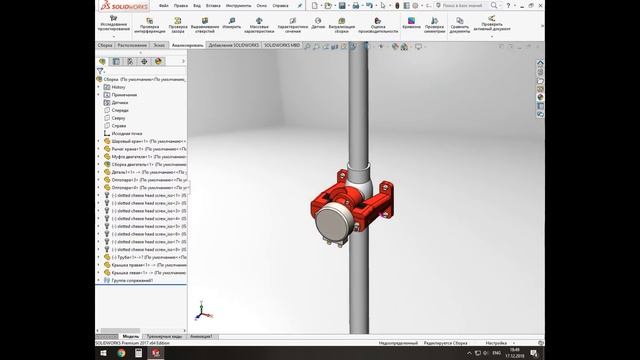Click the feature tree horizontal scrollbar
The width and height of the screenshot is (640, 360).
pos(120,330)
